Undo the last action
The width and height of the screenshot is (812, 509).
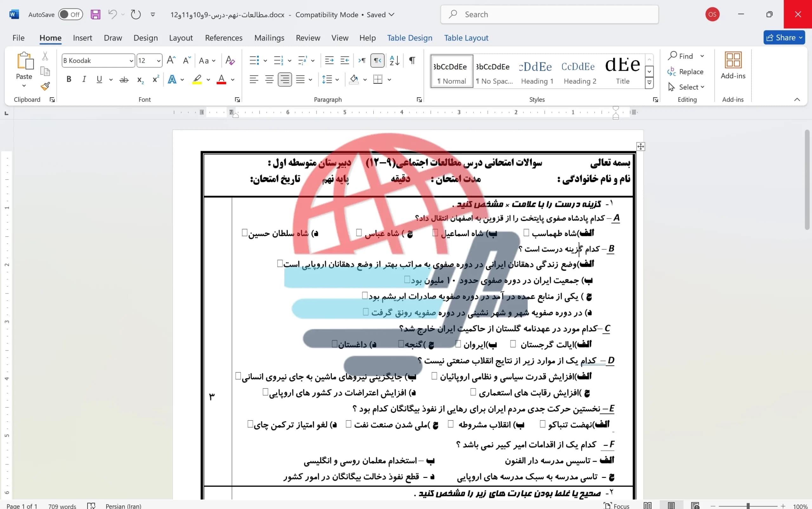113,14
